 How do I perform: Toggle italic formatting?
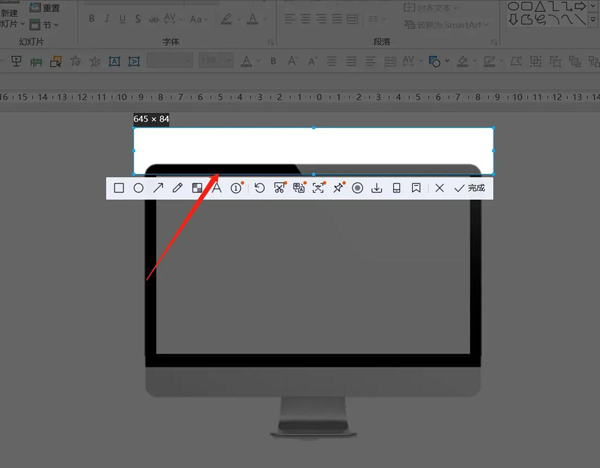tap(107, 18)
